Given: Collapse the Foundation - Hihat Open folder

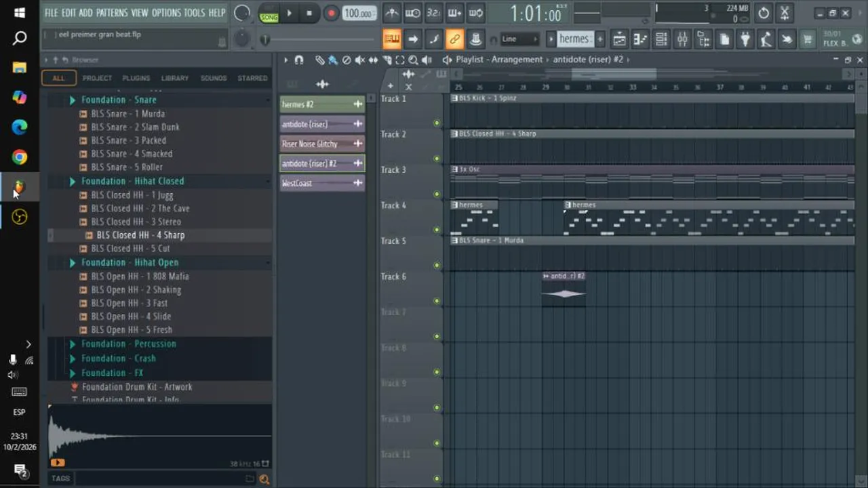Looking at the screenshot, I should pyautogui.click(x=72, y=263).
